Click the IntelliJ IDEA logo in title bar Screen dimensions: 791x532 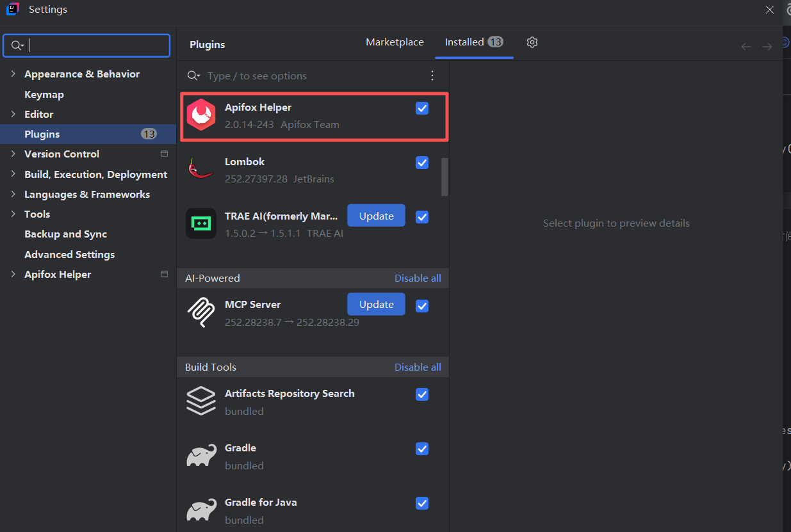12,10
